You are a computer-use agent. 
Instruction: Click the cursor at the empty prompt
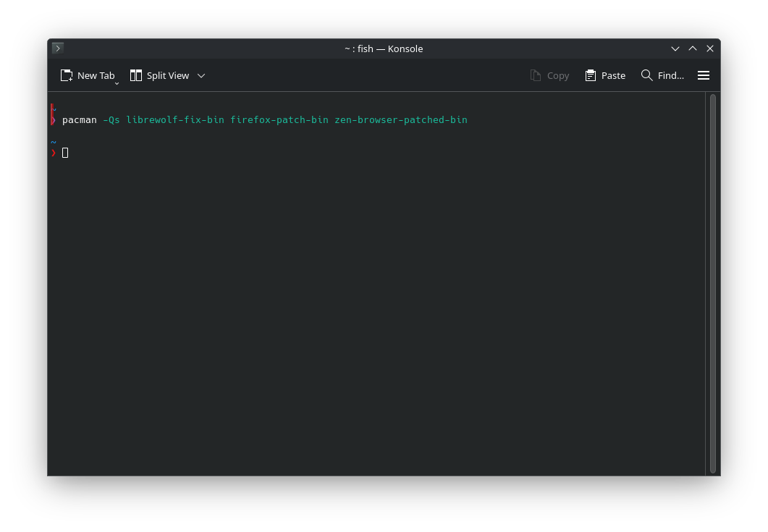[x=65, y=153]
